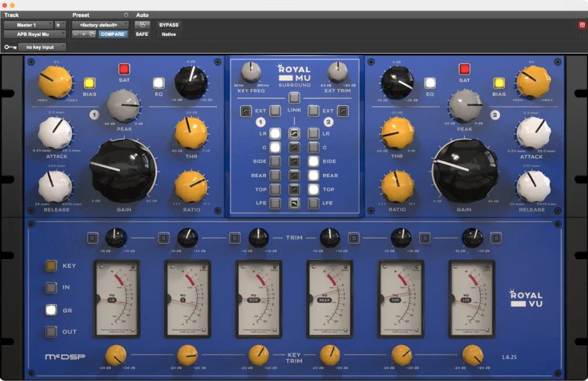The height and width of the screenshot is (381, 588).
Task: Select next preset with plus button
Action: pos(83,34)
